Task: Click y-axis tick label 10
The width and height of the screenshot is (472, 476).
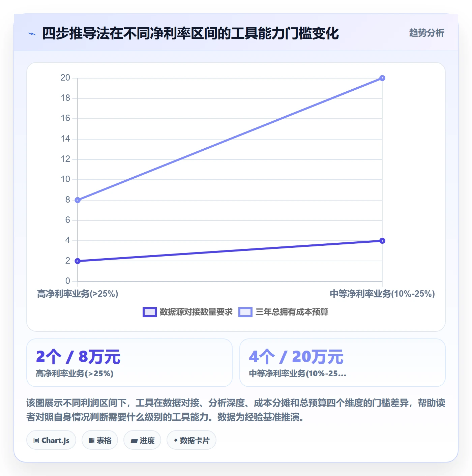Action: coord(65,179)
